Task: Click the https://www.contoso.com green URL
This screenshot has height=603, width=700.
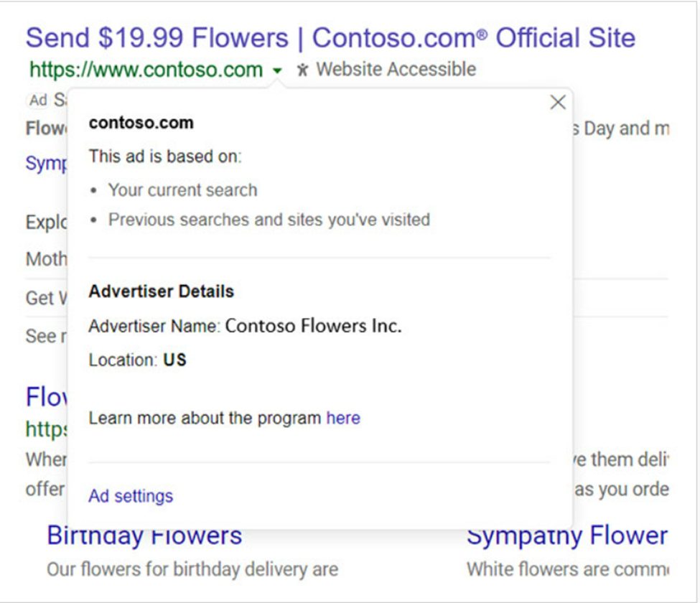Action: [146, 70]
